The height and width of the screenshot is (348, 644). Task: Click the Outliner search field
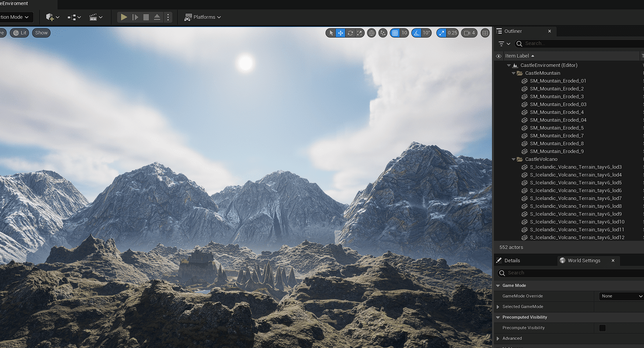(580, 43)
